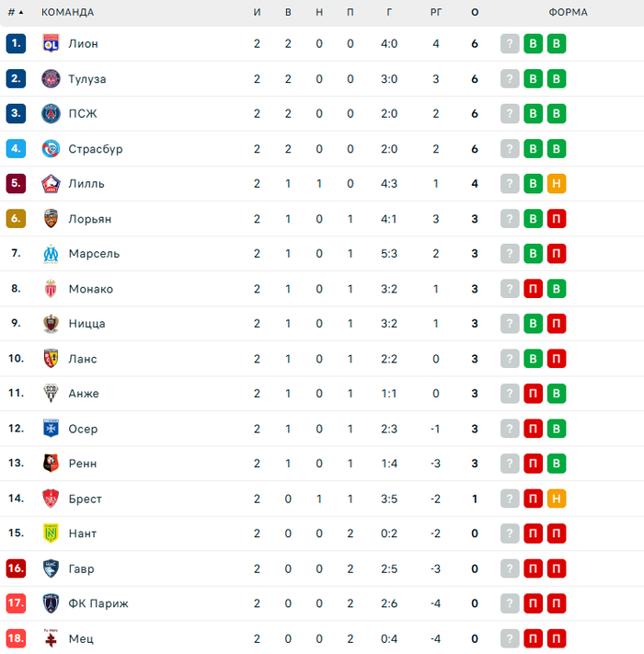The width and height of the screenshot is (644, 654).
Task: Click the Lille club crest
Action: [x=51, y=183]
